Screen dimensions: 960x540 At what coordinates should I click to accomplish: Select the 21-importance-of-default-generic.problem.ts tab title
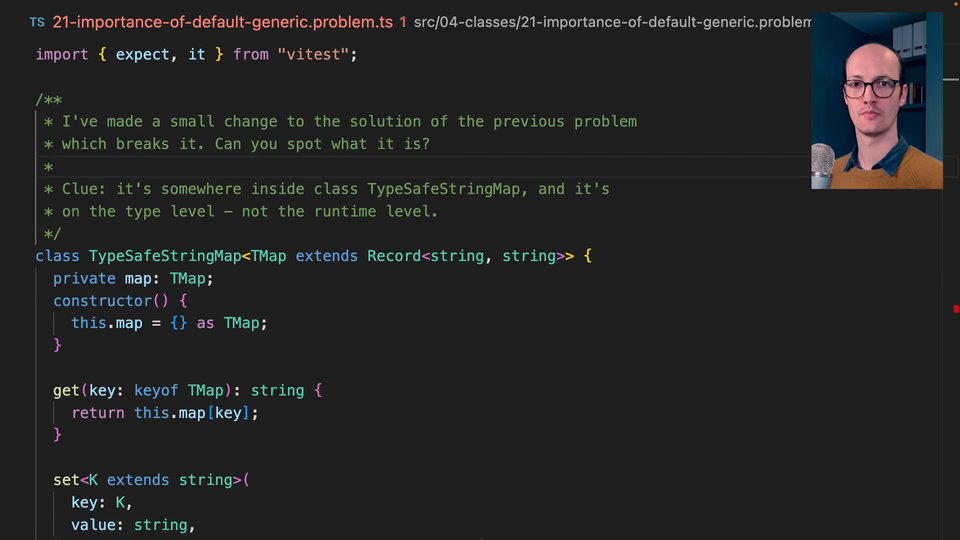coord(222,22)
